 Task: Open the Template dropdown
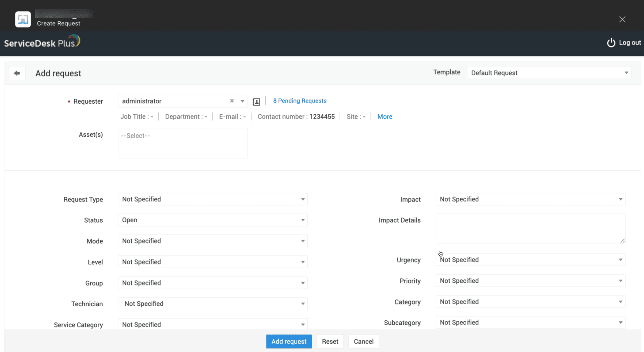point(549,73)
